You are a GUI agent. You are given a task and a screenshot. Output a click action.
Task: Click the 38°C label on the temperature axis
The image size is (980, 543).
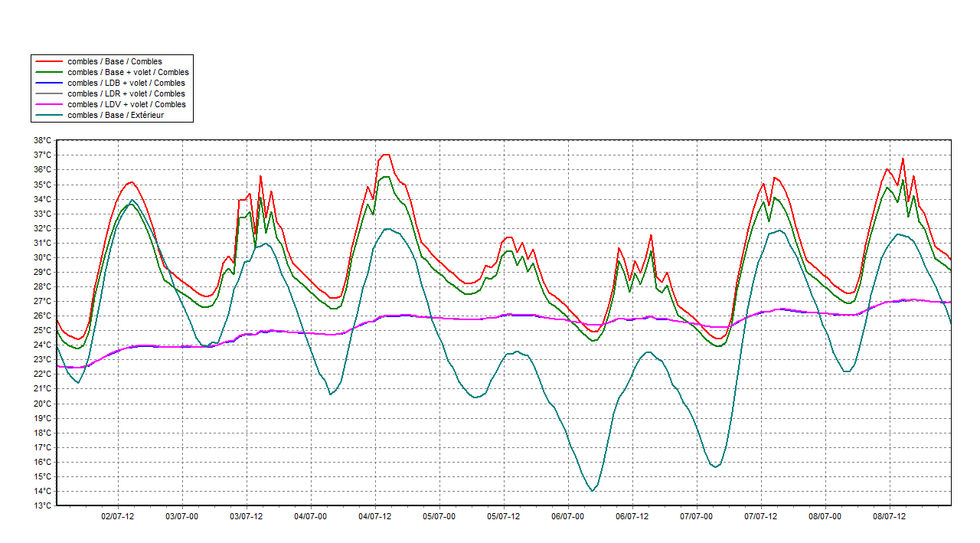(42, 140)
